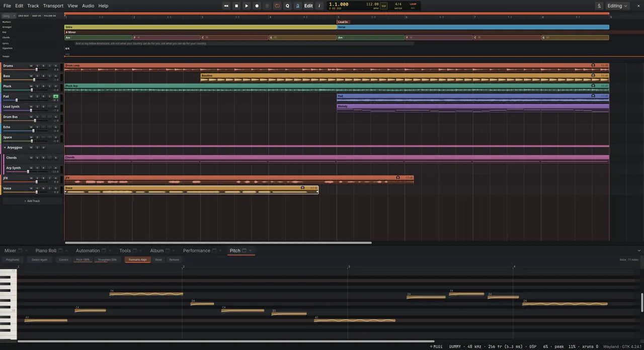This screenshot has height=350, width=644.
Task: Click the round icon on Pad clip
Action: click(593, 96)
